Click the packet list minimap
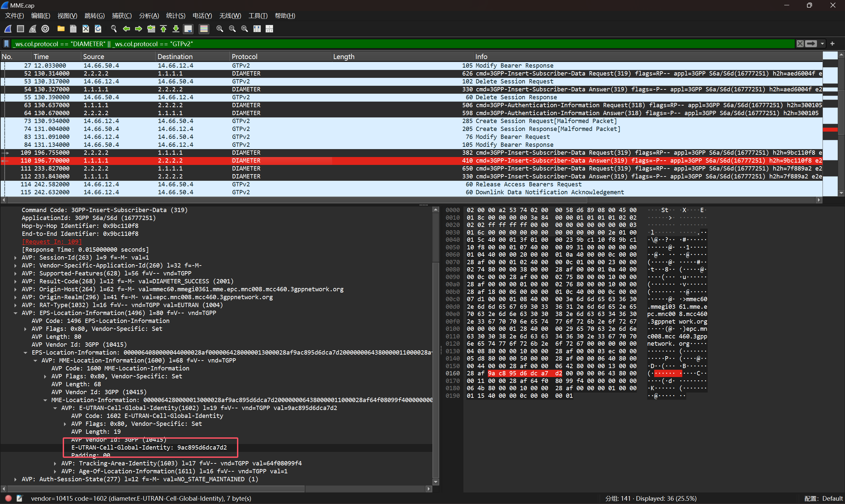 tap(830, 124)
